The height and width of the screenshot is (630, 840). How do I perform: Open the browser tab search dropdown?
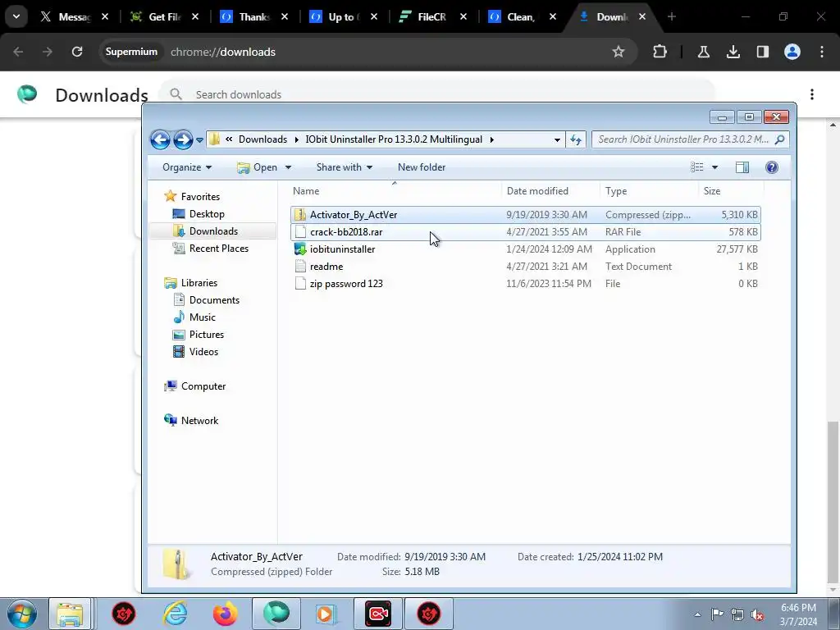pyautogui.click(x=16, y=16)
